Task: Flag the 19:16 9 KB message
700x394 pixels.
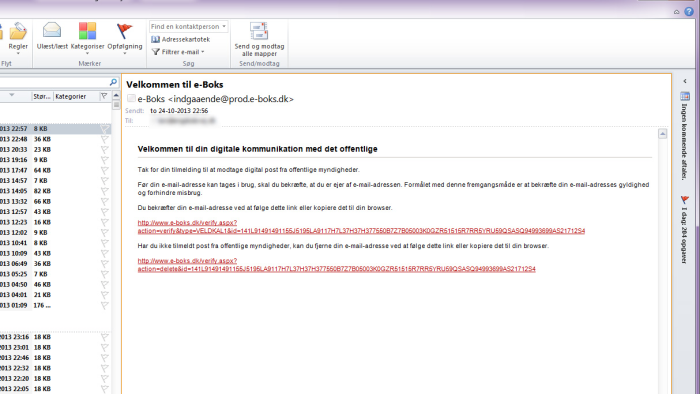Action: 104,160
